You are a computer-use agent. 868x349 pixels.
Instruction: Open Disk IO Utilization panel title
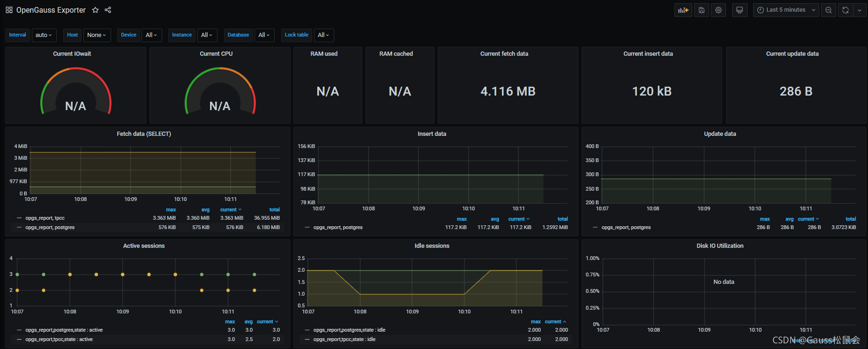[720, 246]
